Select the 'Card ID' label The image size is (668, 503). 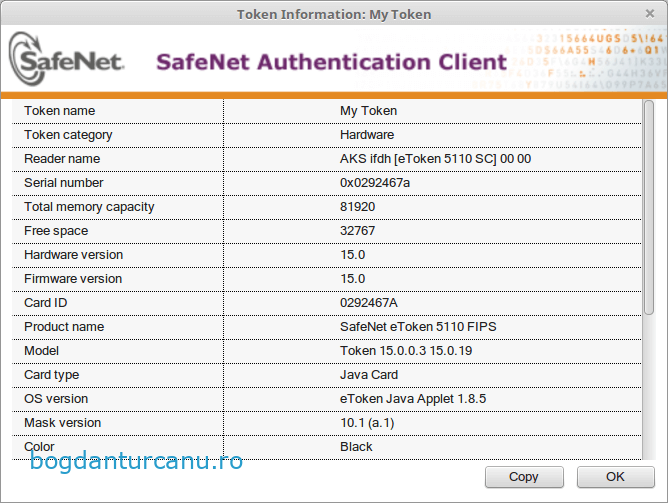(x=45, y=303)
